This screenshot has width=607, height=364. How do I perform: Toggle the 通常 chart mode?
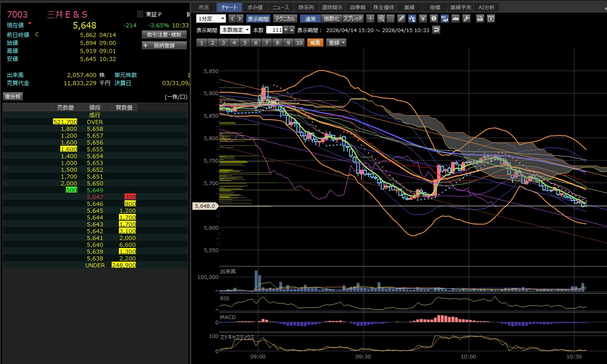click(x=310, y=18)
